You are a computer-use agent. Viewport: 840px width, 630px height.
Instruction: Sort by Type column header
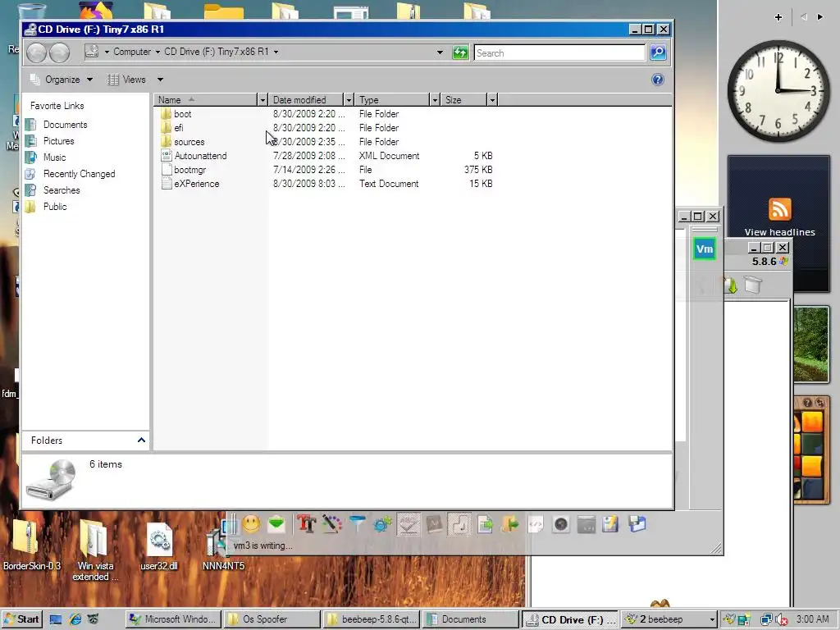tap(392, 100)
